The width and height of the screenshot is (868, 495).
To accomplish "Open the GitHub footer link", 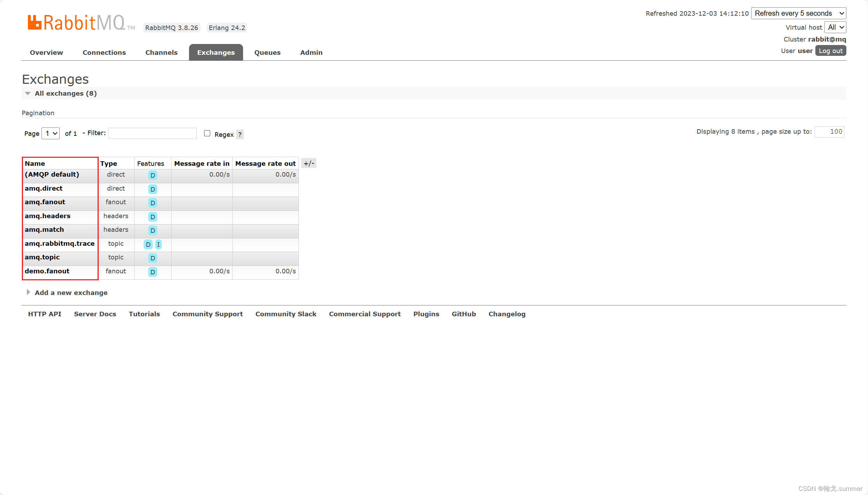I will click(464, 314).
